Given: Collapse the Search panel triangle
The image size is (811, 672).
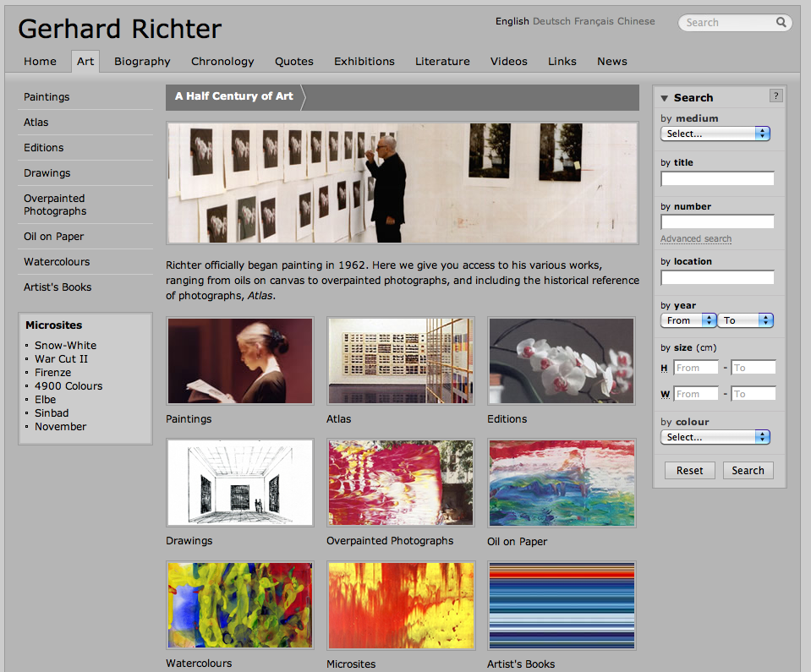Looking at the screenshot, I should click(x=665, y=98).
